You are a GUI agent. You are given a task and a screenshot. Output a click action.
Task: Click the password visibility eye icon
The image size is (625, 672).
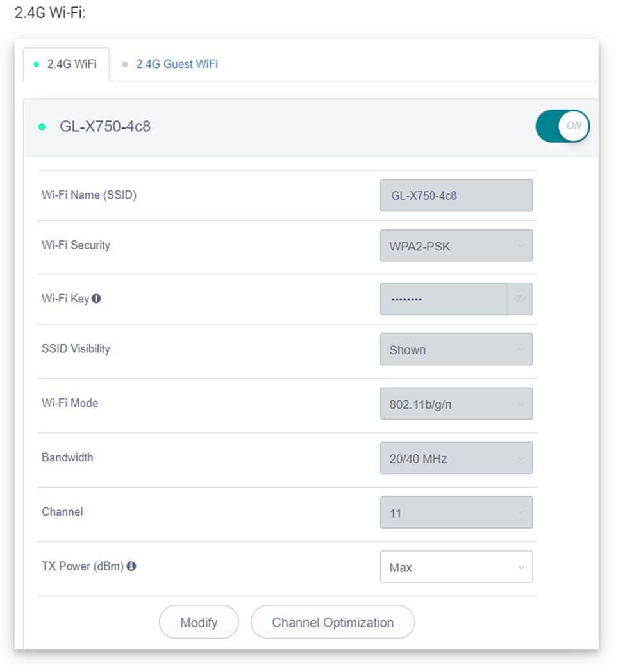[x=520, y=299]
